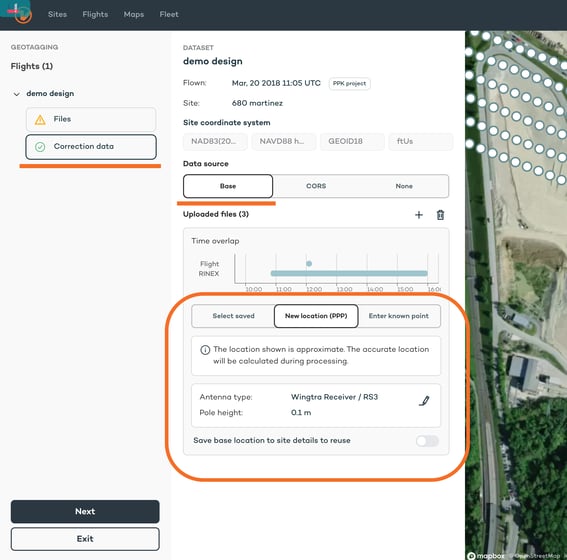Open the GEOID18 geoid field
567x560 pixels.
tap(352, 141)
